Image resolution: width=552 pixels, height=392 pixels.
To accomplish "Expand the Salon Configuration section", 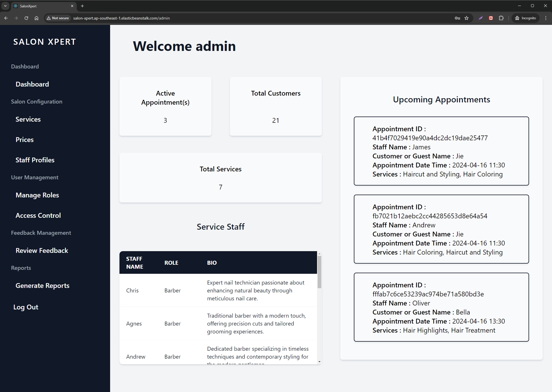I will point(36,101).
